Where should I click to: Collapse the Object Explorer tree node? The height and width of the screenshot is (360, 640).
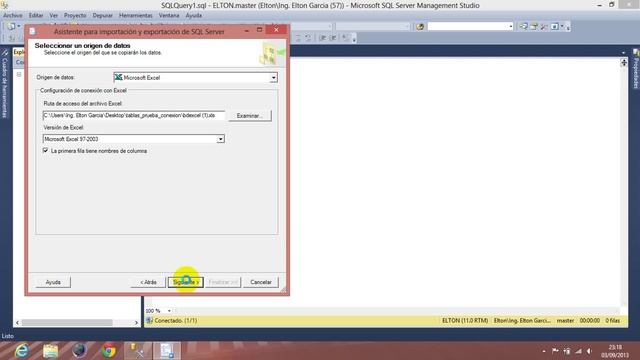[x=19, y=75]
